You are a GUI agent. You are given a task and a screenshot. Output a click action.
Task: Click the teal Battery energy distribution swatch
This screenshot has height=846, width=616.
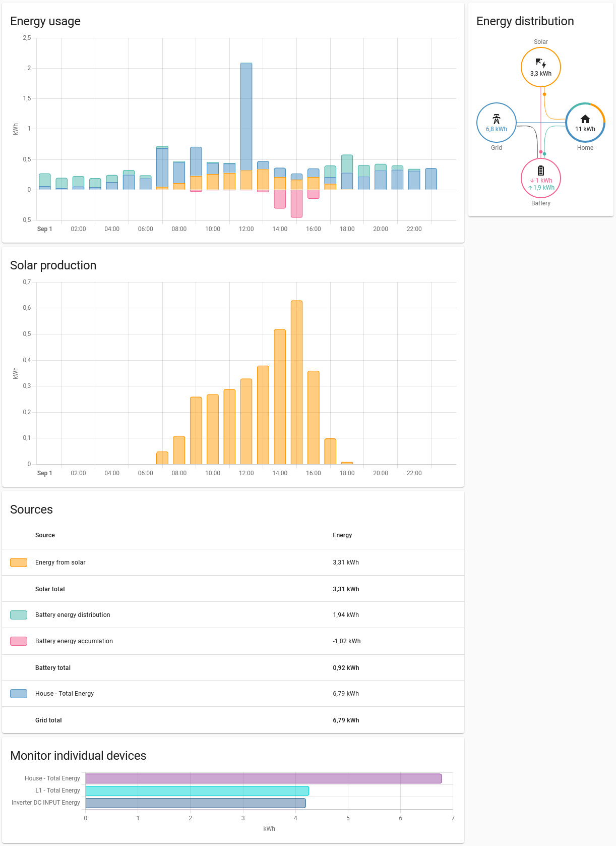coord(19,615)
